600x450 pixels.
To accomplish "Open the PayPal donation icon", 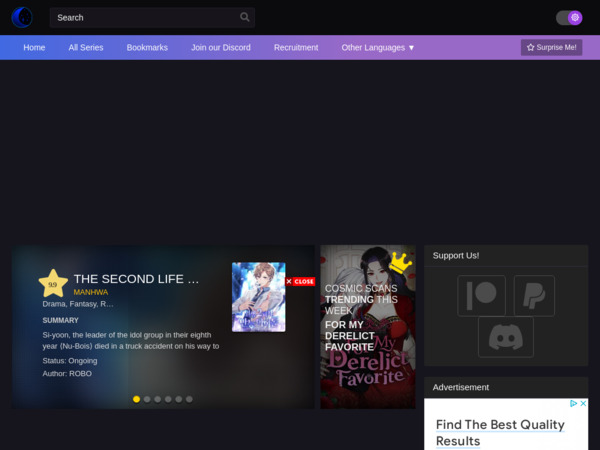I will point(534,295).
